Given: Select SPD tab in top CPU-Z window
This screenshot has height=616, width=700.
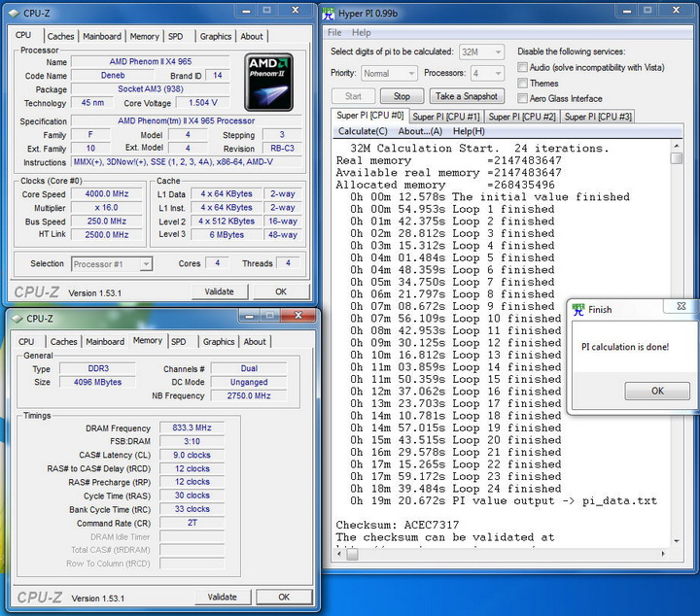Looking at the screenshot, I should click(x=175, y=37).
